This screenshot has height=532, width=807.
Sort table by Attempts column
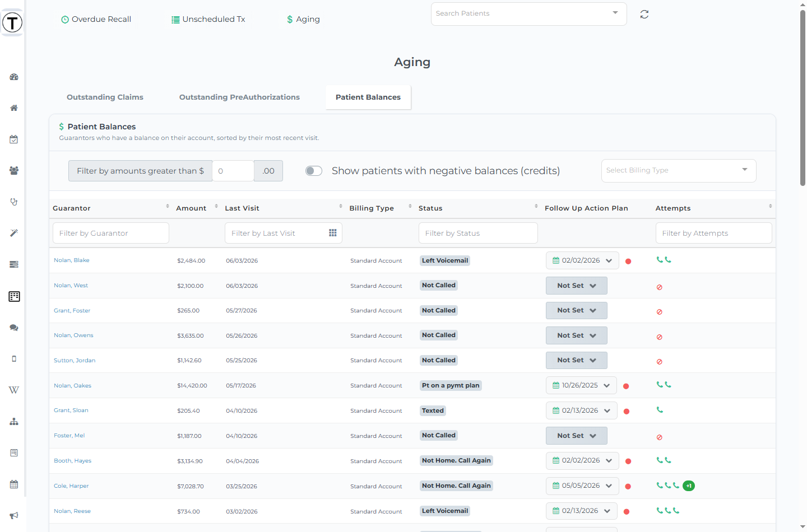point(771,207)
